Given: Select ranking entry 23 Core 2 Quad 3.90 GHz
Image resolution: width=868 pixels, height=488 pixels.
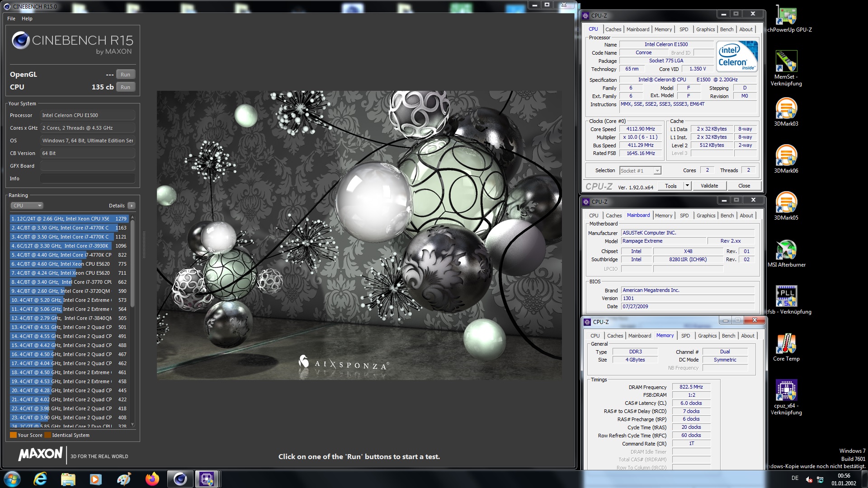Looking at the screenshot, I should pos(70,418).
